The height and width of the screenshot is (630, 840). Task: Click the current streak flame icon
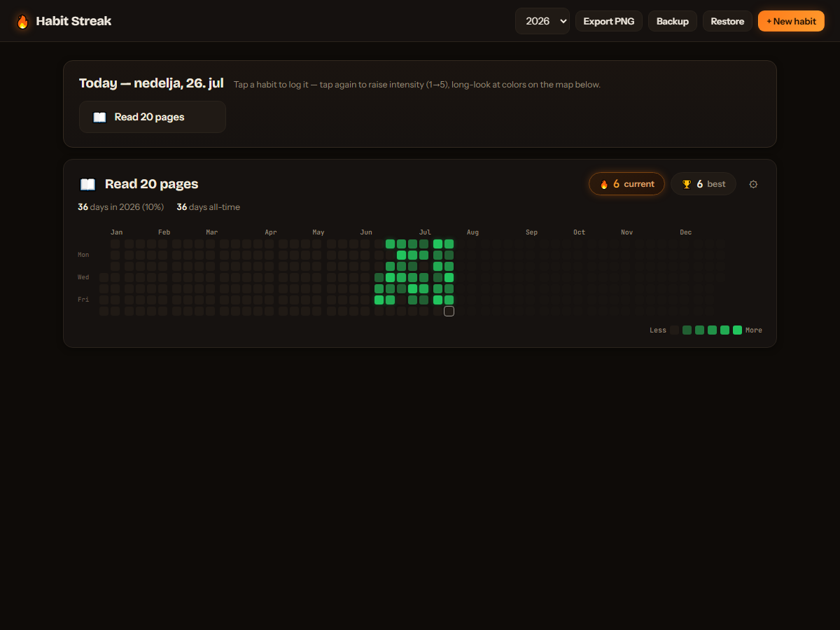click(604, 184)
